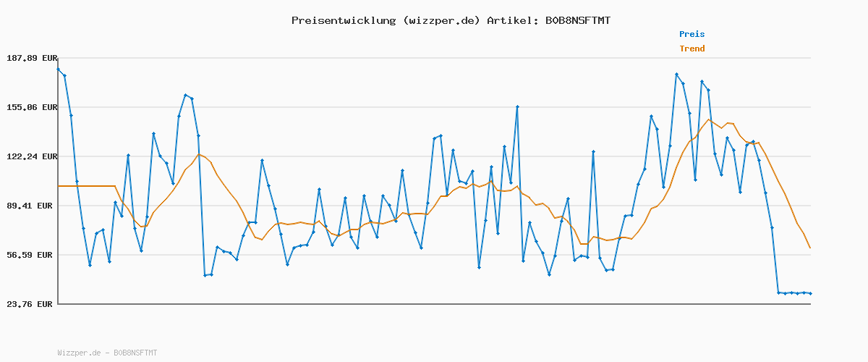Click B0B8NSFTMT in the footer
The width and height of the screenshot is (868, 362).
135,353
